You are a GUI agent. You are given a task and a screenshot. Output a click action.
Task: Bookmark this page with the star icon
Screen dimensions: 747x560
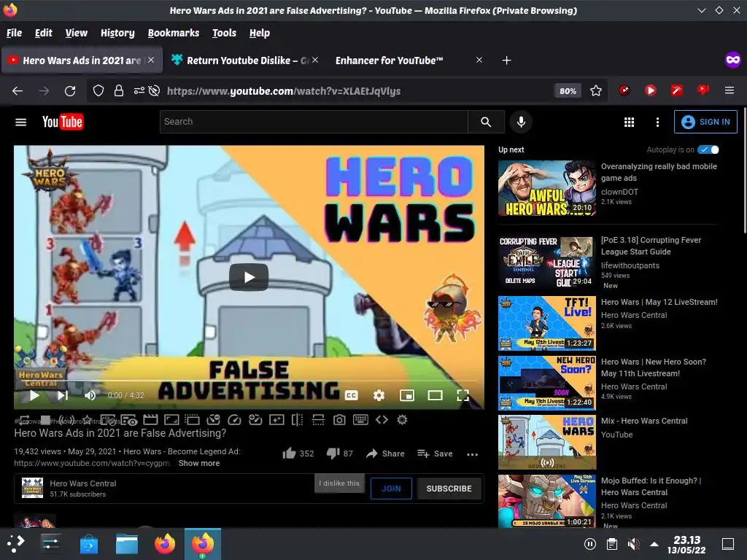(595, 90)
